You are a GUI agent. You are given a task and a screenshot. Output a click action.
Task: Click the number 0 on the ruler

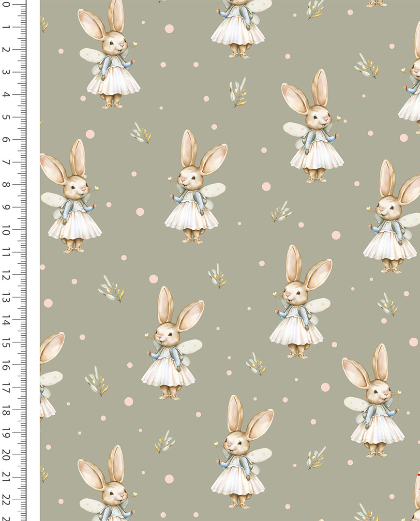pyautogui.click(x=7, y=4)
